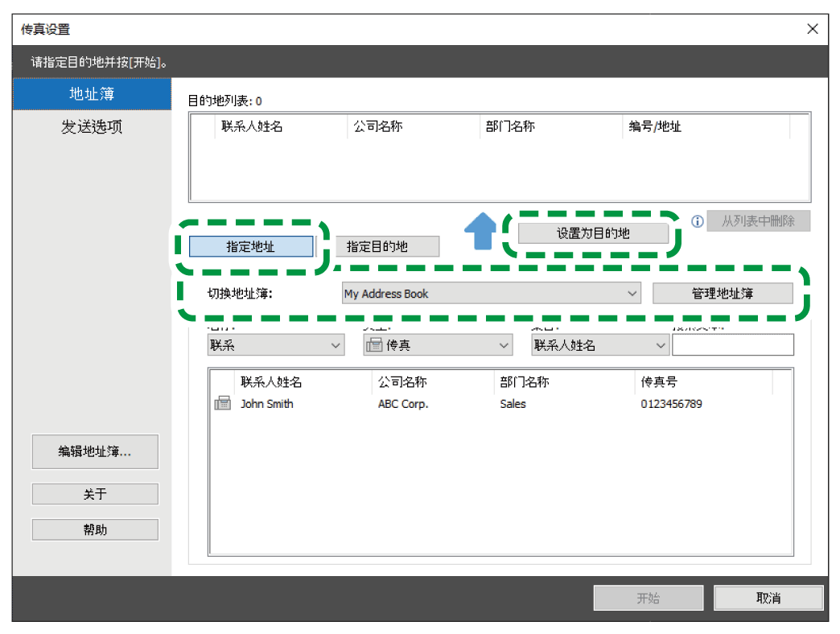Click the blue up arrow icon
Screen dimensions: 840x634
(481, 230)
